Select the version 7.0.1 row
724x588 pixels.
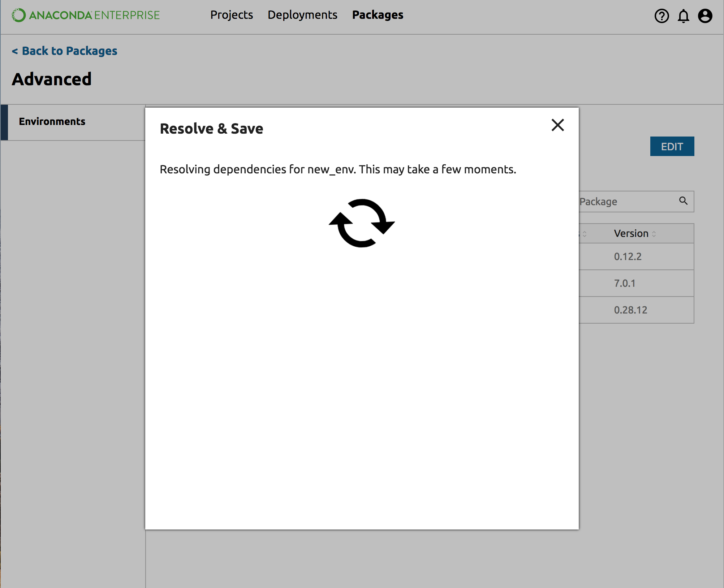pos(625,283)
